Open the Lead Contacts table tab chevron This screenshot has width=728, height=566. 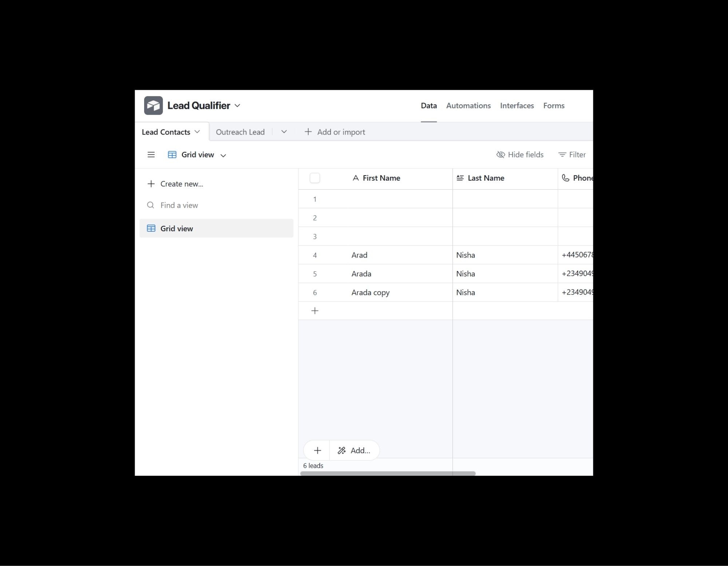click(197, 132)
